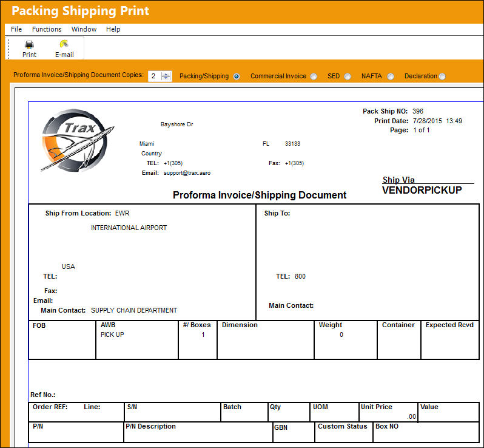Click the Print printer icon
This screenshot has height=448, width=484.
click(x=29, y=44)
